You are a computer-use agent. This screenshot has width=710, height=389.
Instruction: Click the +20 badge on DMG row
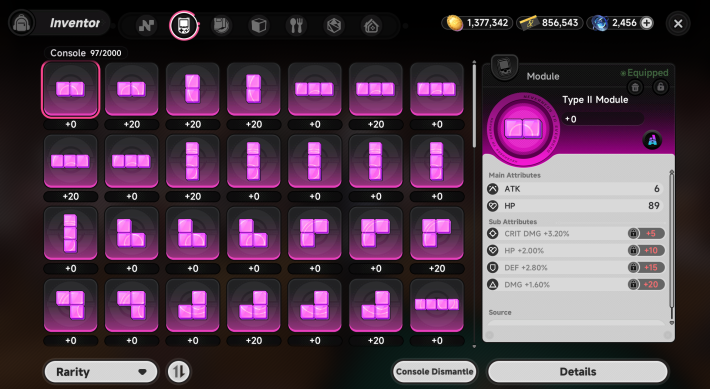coord(651,284)
